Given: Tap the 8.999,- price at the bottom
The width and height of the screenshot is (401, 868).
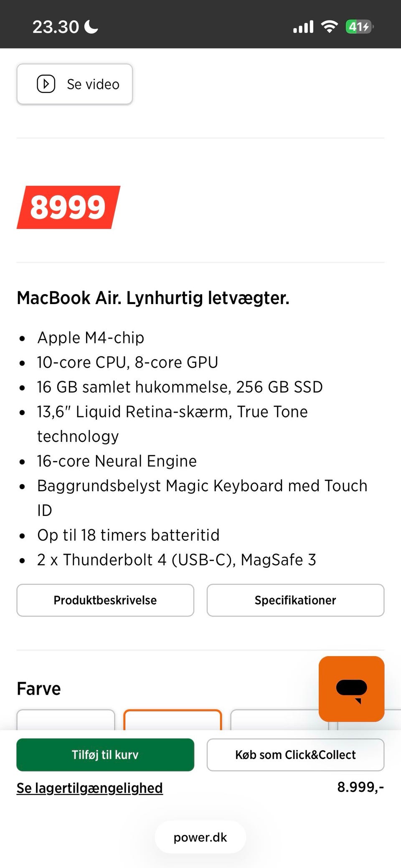Looking at the screenshot, I should (x=360, y=787).
